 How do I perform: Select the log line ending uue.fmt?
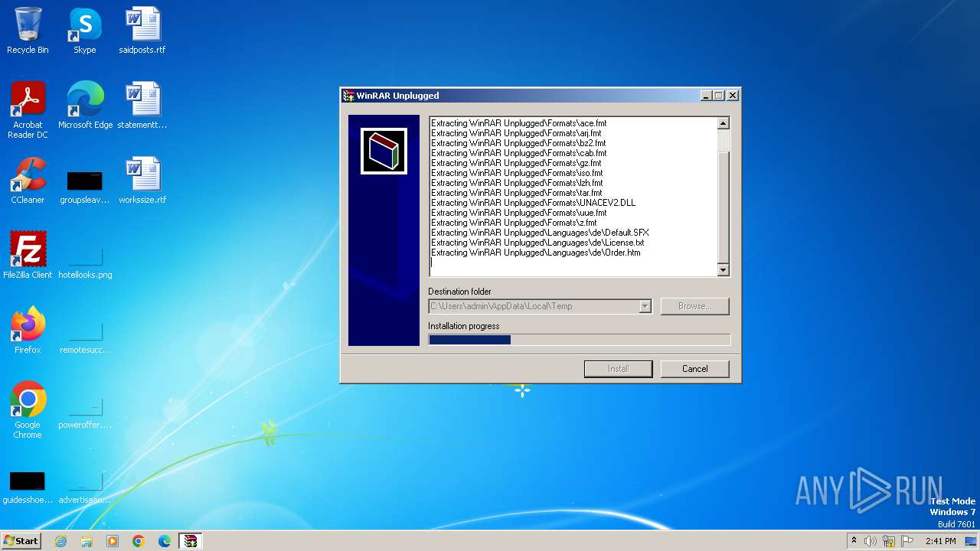518,213
